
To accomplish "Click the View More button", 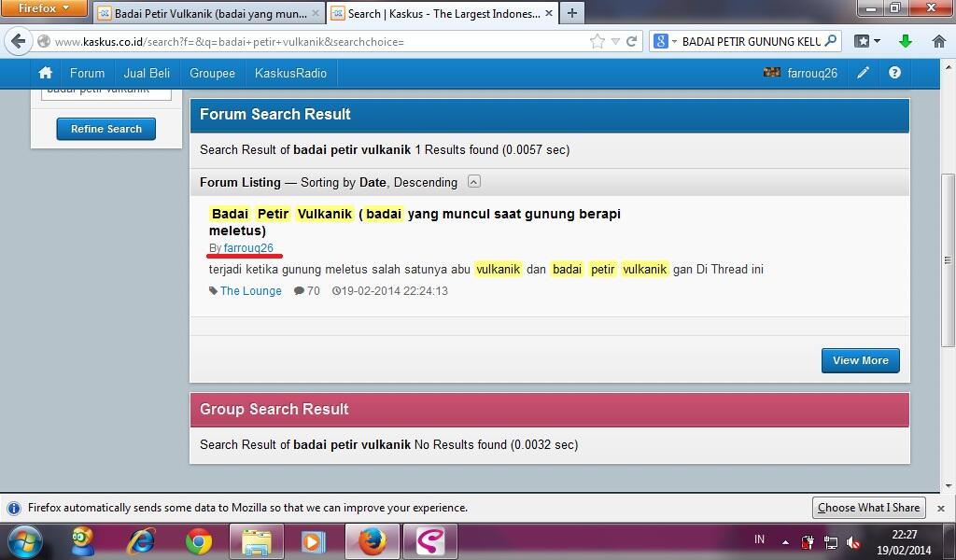I will point(860,361).
